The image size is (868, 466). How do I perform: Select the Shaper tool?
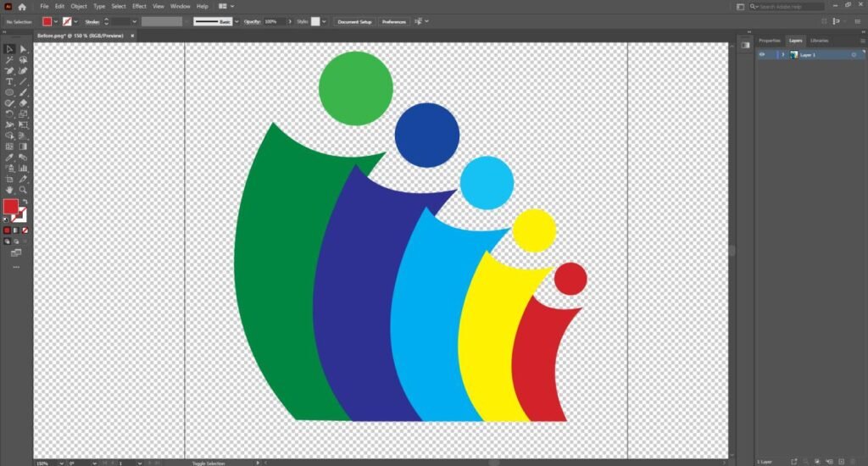click(x=8, y=103)
